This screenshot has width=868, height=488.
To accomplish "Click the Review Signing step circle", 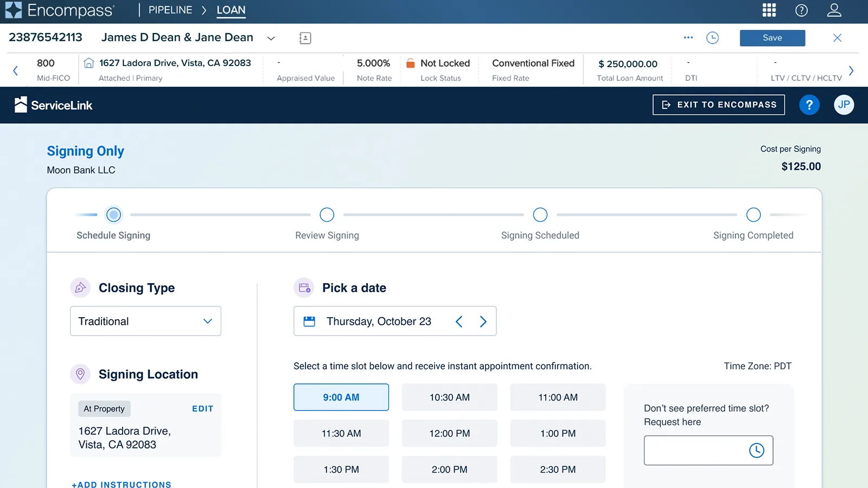I will [327, 215].
